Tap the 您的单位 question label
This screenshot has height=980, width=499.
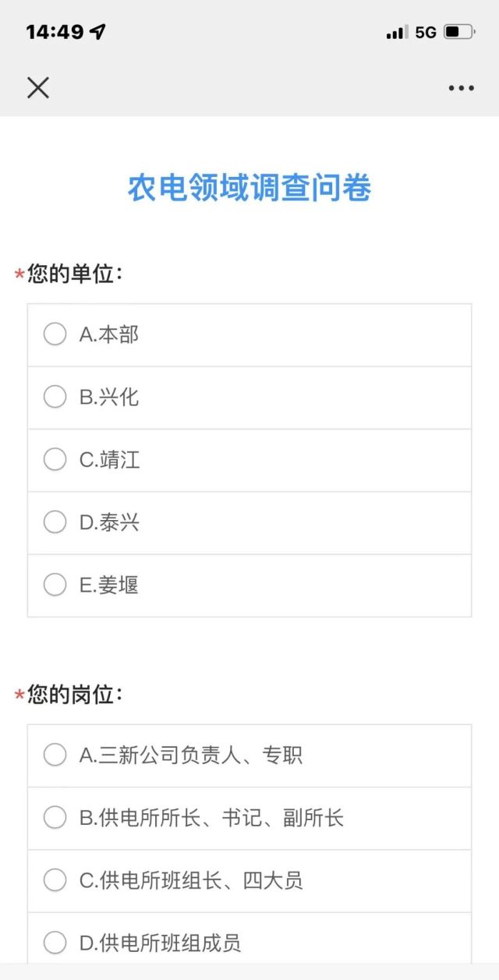click(75, 274)
